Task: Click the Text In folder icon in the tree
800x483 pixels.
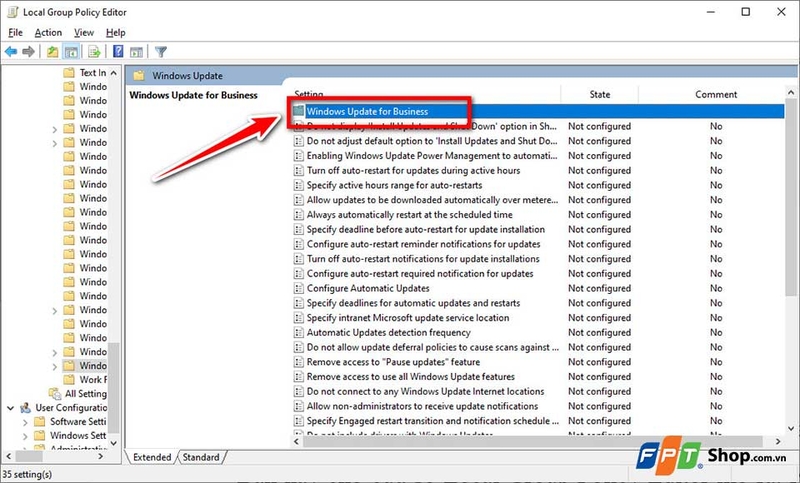Action: pos(69,72)
